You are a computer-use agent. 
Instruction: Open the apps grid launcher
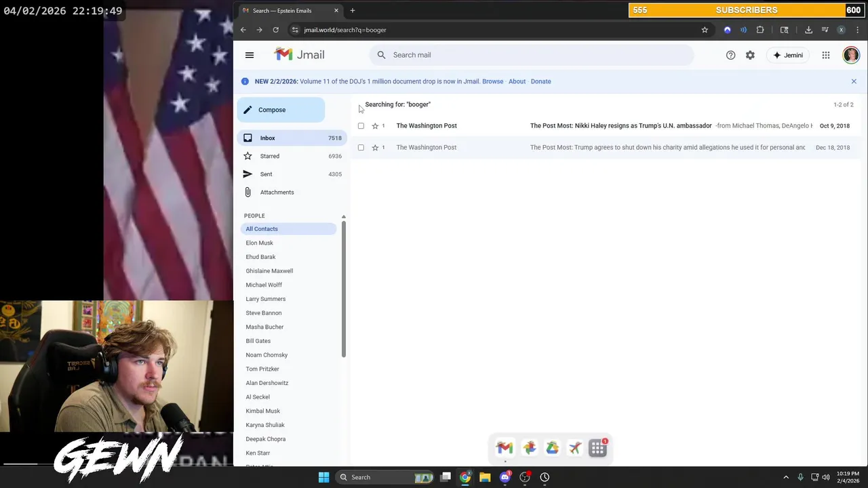[826, 55]
